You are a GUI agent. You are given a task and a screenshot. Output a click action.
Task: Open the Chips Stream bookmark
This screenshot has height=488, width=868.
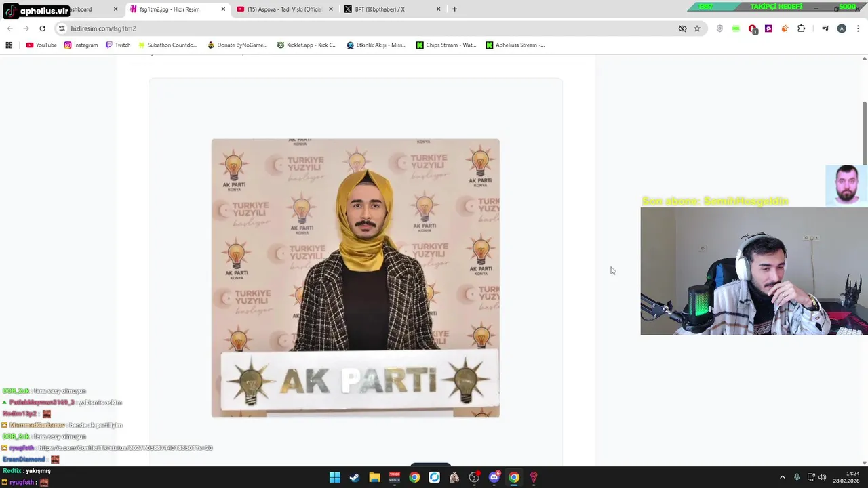tap(446, 45)
